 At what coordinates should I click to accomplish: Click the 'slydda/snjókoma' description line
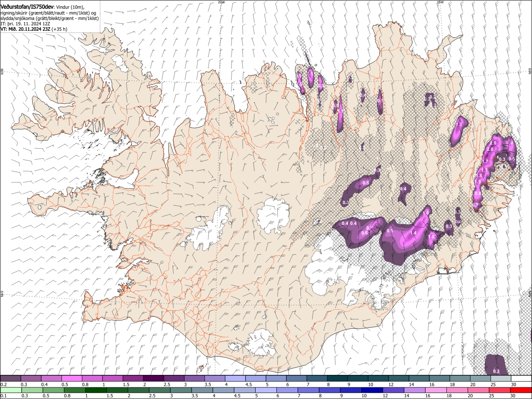pyautogui.click(x=50, y=18)
